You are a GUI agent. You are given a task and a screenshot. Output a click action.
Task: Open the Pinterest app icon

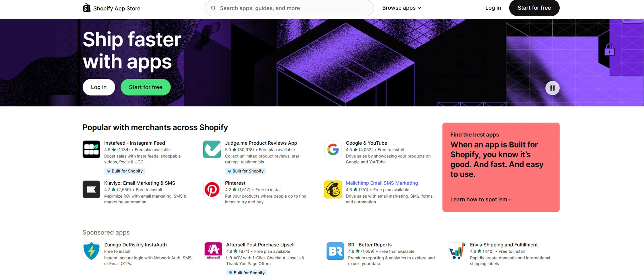(212, 189)
